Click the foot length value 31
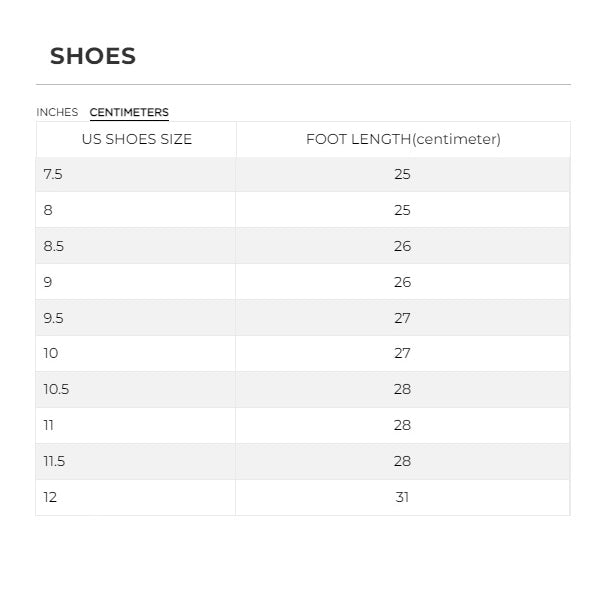The width and height of the screenshot is (609, 595). (x=402, y=497)
